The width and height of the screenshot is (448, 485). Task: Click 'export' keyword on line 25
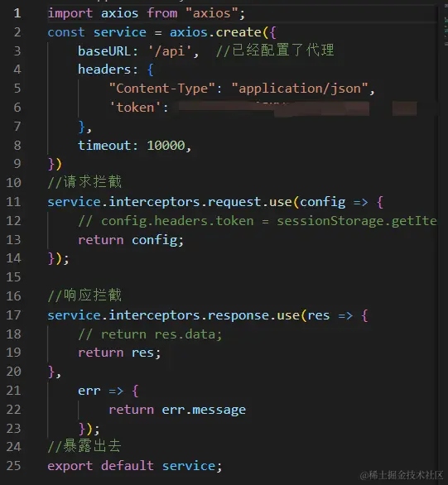70,466
